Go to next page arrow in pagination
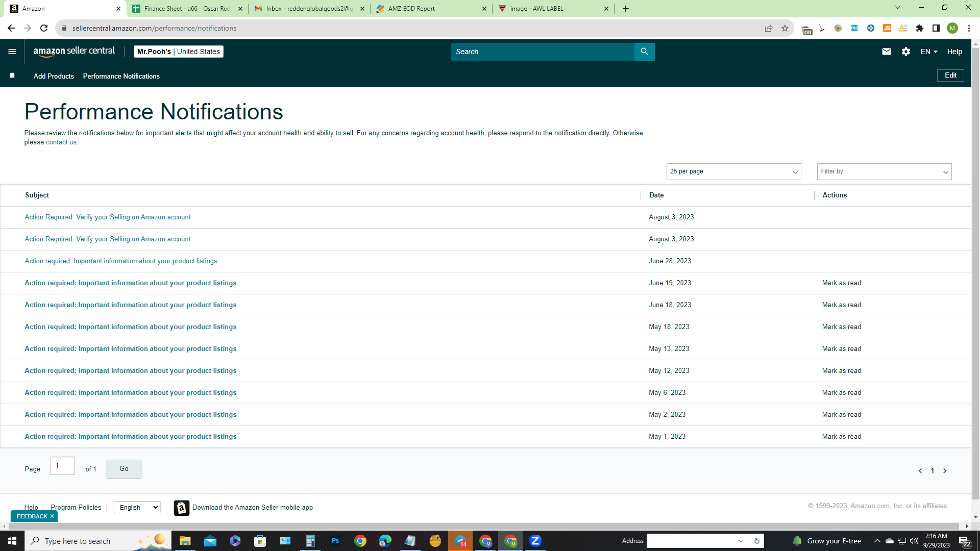 pyautogui.click(x=945, y=471)
